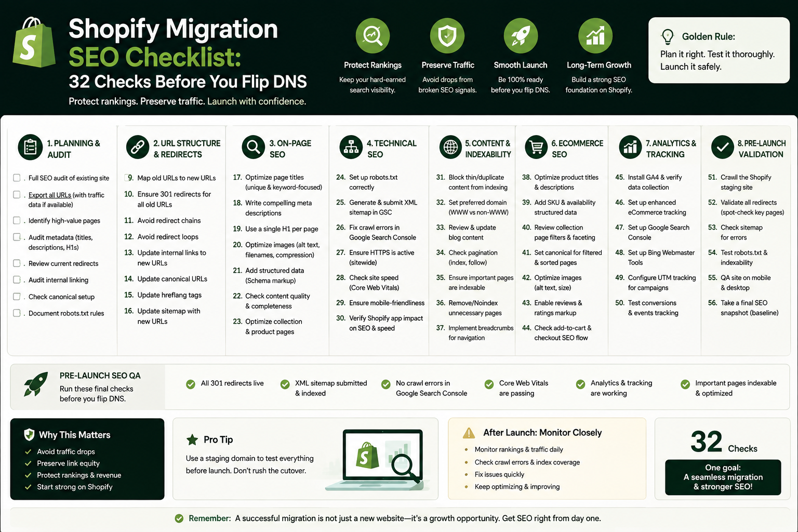Click the green check beside Important pages indexable
798x532 pixels.
[685, 384]
